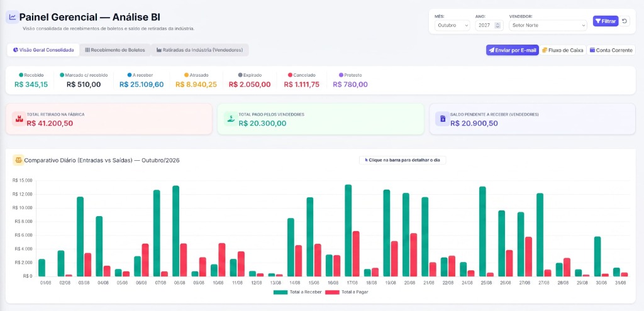Click the red bar for 11/08
644x311 pixels.
pyautogui.click(x=241, y=264)
